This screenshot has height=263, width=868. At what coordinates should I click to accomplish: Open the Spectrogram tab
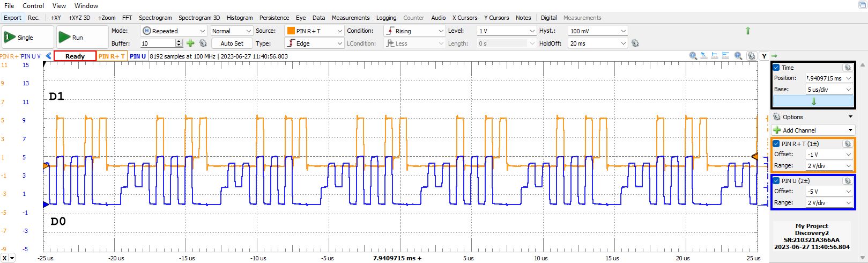[155, 18]
